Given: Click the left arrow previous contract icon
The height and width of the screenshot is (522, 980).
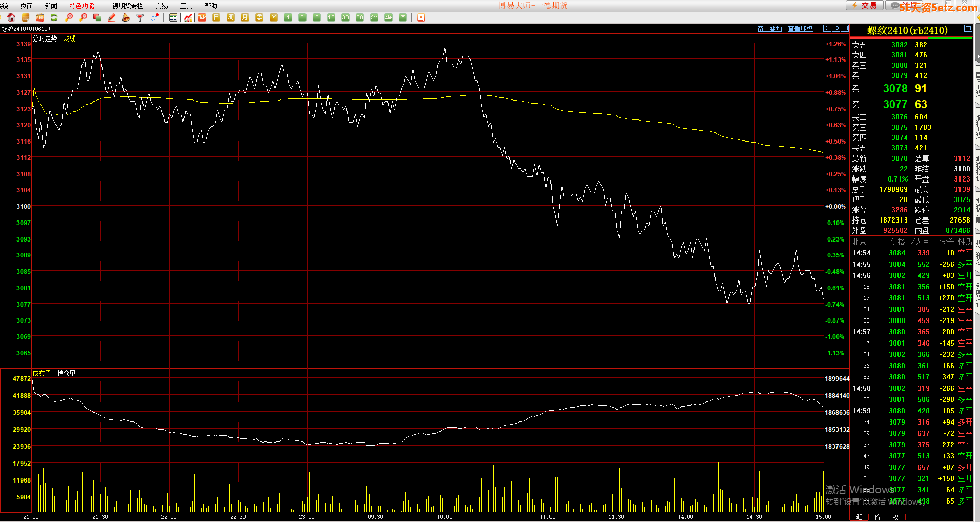Looking at the screenshot, I should pyautogui.click(x=827, y=28).
